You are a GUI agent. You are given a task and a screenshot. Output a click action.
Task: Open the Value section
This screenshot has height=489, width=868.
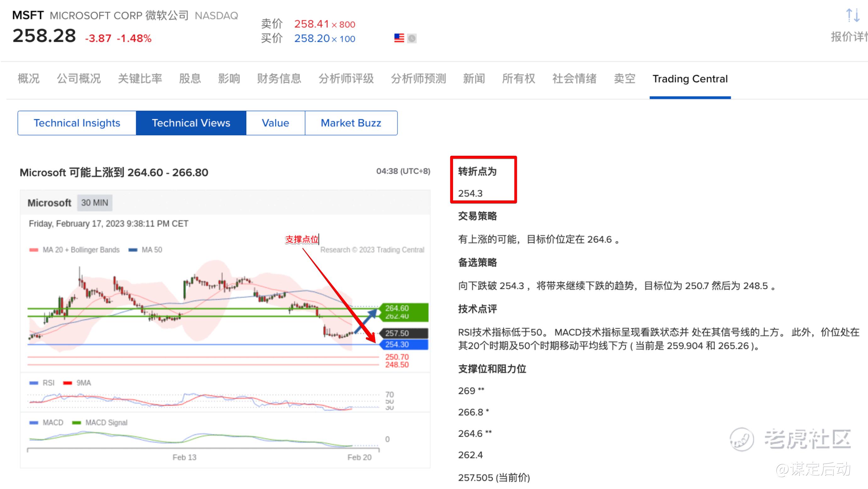(x=276, y=123)
